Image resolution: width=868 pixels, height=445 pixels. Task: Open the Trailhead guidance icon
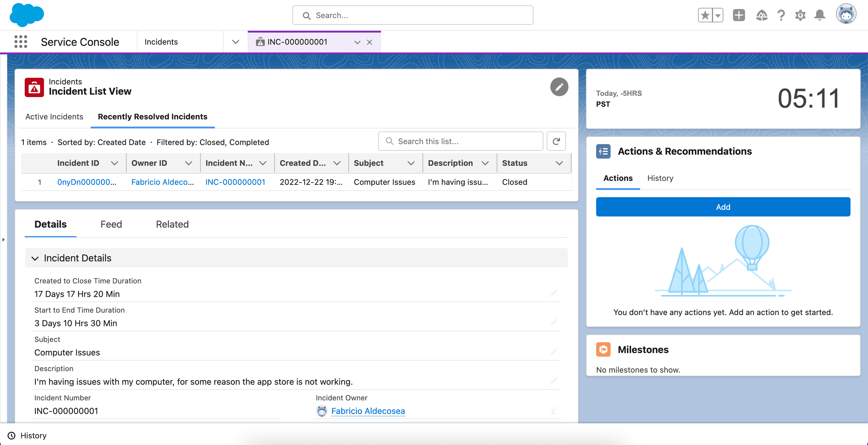(x=762, y=15)
